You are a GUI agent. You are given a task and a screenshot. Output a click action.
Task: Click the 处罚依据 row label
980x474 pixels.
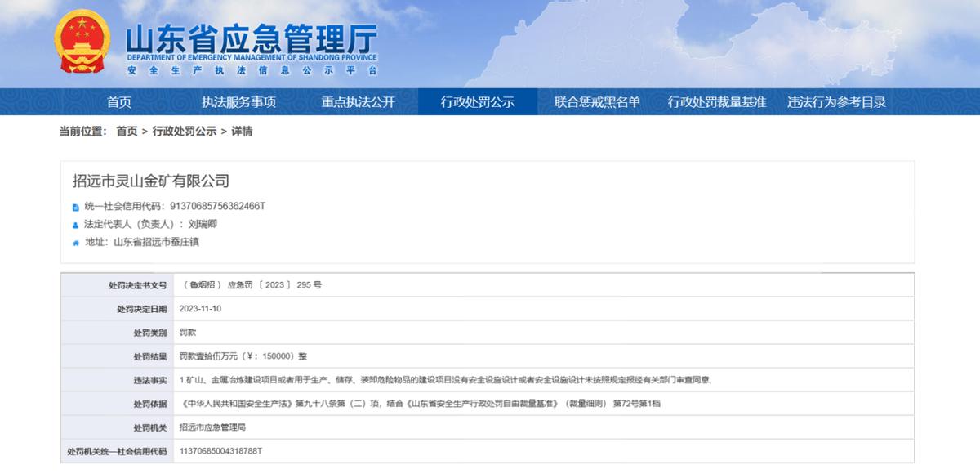tap(150, 404)
